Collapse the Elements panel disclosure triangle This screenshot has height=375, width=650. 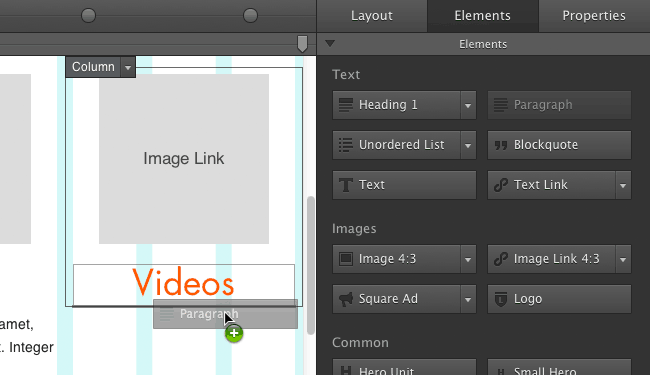pyautogui.click(x=330, y=44)
